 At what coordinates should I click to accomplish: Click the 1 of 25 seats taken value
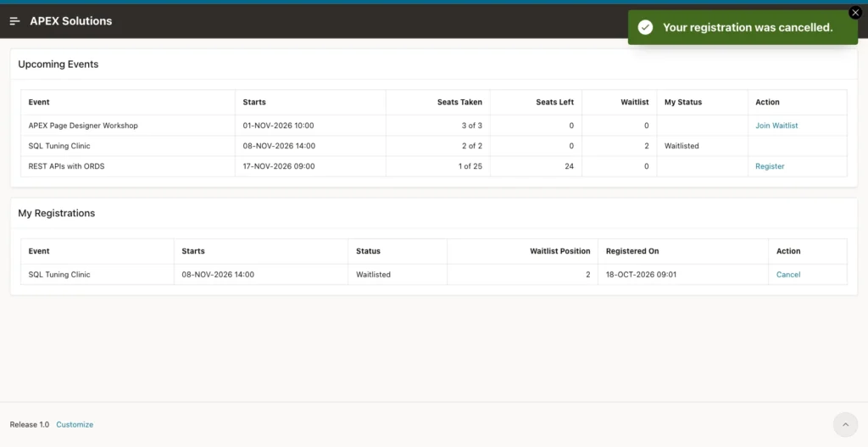pyautogui.click(x=470, y=166)
